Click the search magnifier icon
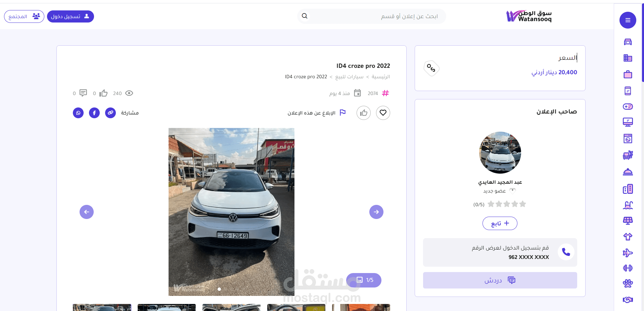The height and width of the screenshot is (311, 644). coord(305,16)
